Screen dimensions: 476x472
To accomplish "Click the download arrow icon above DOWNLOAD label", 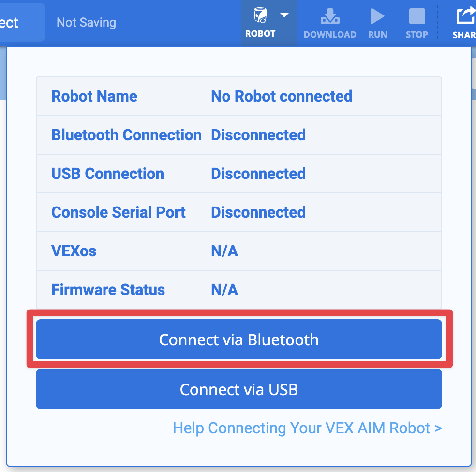I will (329, 16).
